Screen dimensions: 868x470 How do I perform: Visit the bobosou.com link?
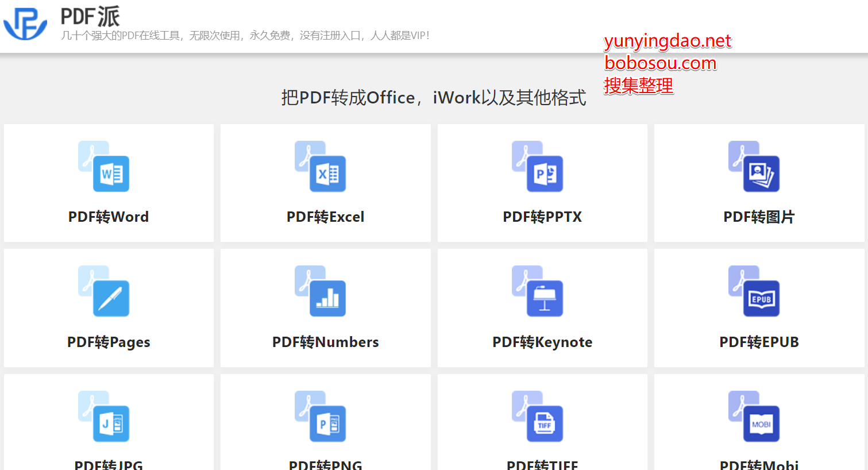click(660, 63)
